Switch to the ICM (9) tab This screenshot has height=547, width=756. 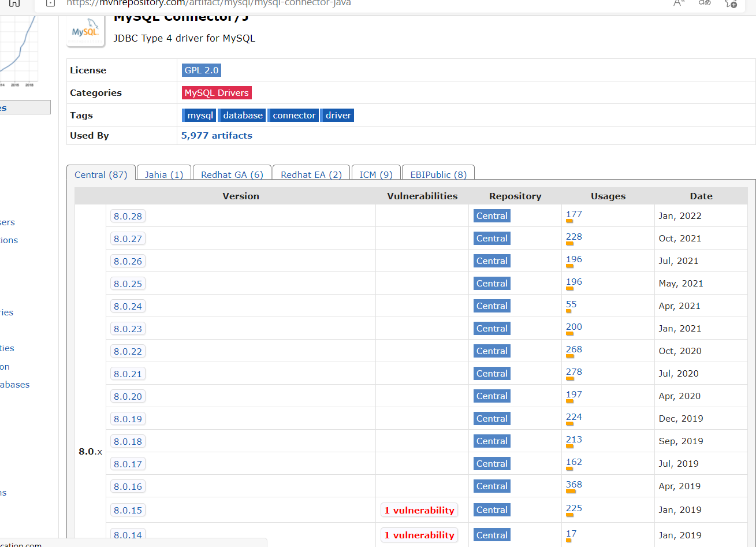tap(376, 174)
